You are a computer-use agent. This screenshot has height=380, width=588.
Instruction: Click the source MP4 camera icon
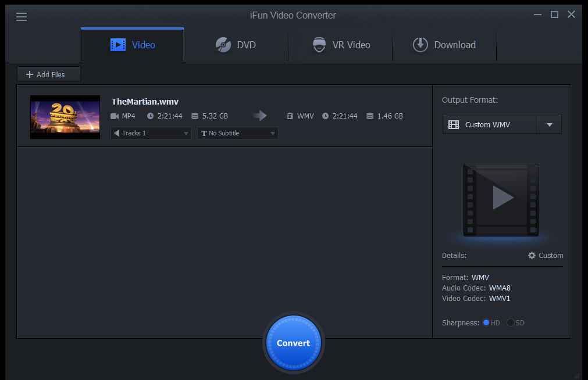click(x=115, y=116)
